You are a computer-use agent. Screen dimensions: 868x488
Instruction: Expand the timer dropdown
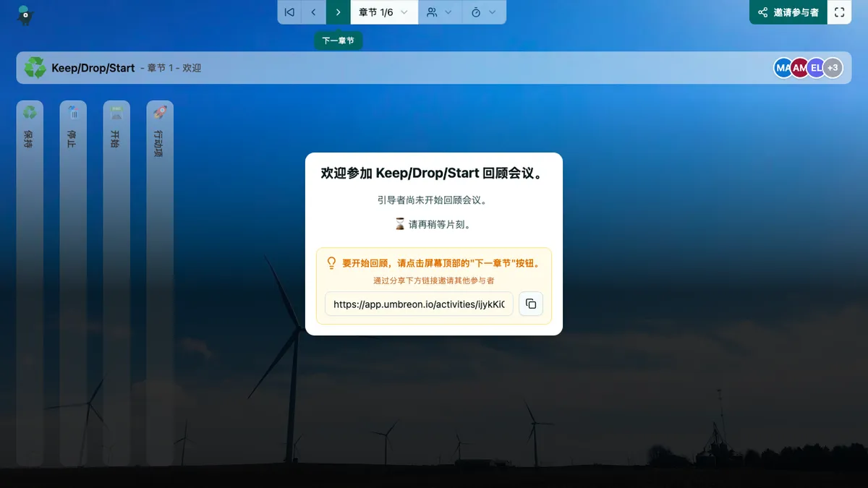coord(483,12)
